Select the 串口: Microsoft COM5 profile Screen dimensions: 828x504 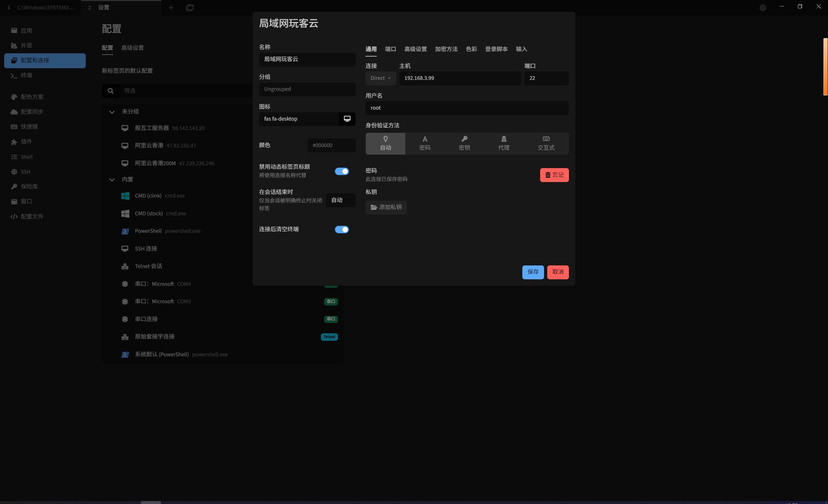tap(223, 302)
